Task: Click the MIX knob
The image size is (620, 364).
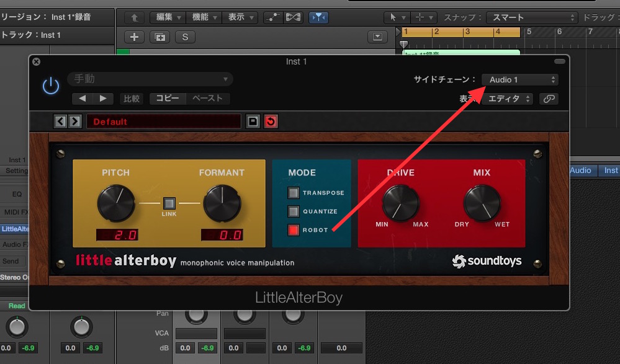Action: pyautogui.click(x=482, y=203)
